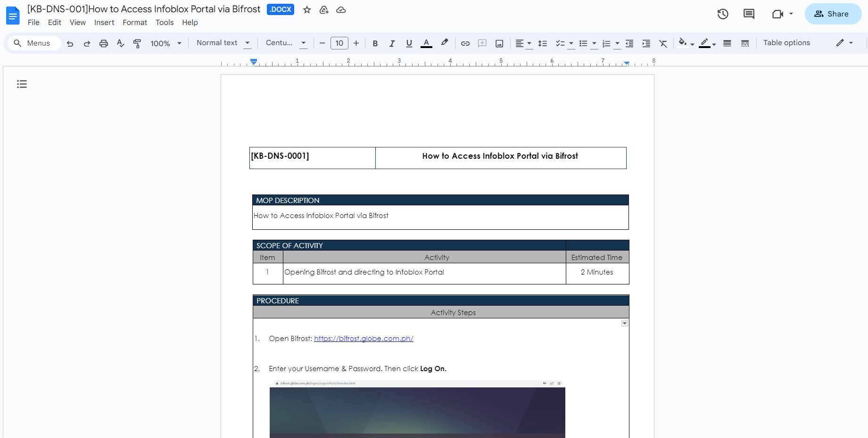868x438 pixels.
Task: Follow the bifrost.globe.com.ph link
Action: tap(364, 339)
